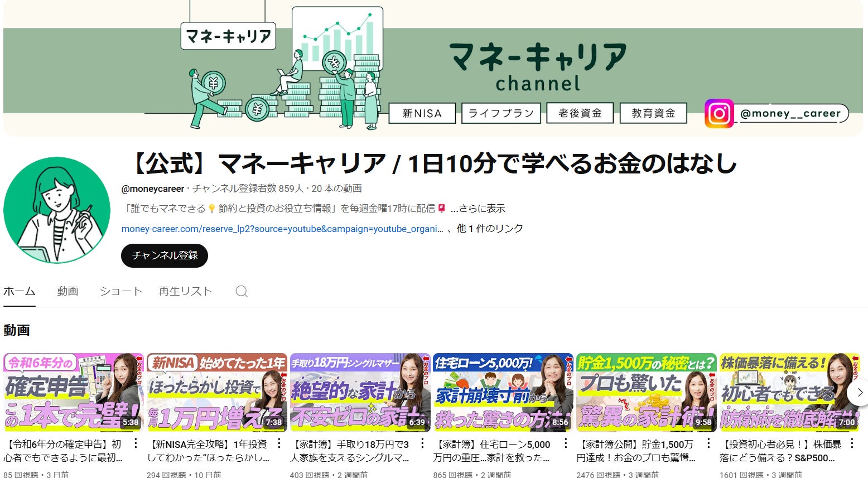
Task: Expand channel description with さらに表示
Action: pos(478,209)
